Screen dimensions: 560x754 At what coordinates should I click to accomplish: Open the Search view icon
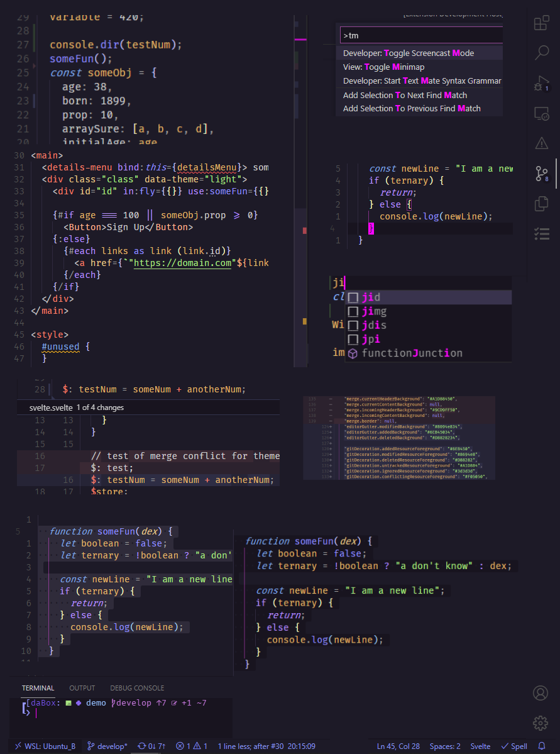click(x=542, y=52)
